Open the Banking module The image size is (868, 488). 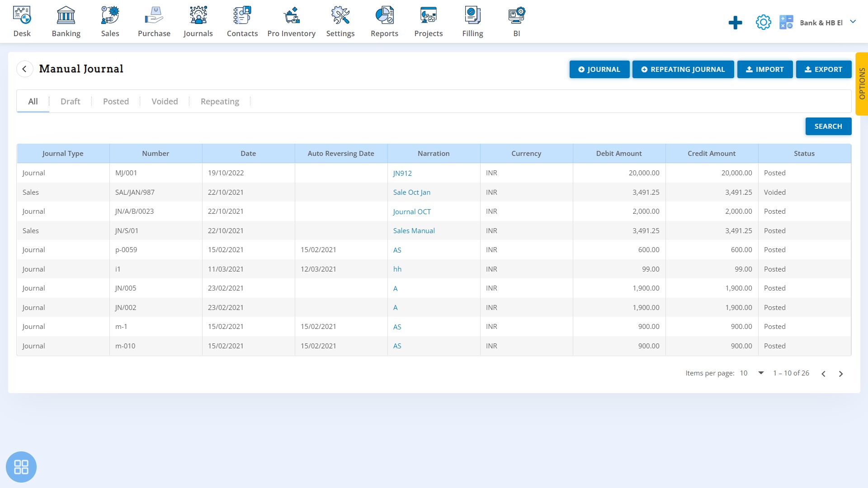tap(66, 21)
